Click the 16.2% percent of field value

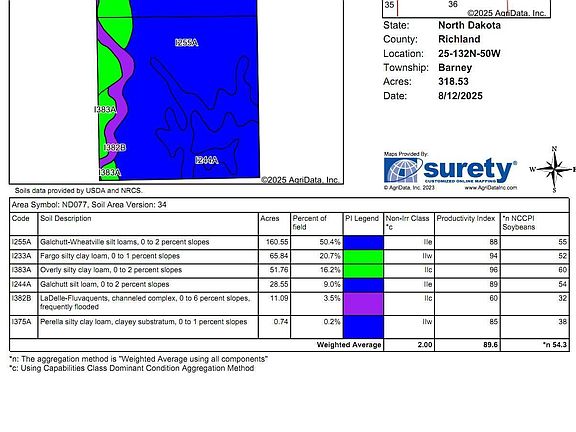[330, 270]
